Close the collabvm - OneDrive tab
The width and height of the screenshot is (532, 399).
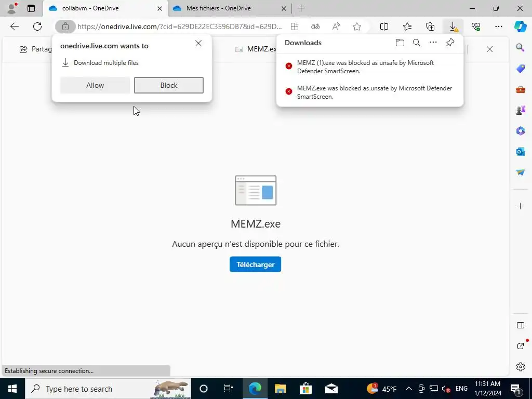pyautogui.click(x=160, y=8)
